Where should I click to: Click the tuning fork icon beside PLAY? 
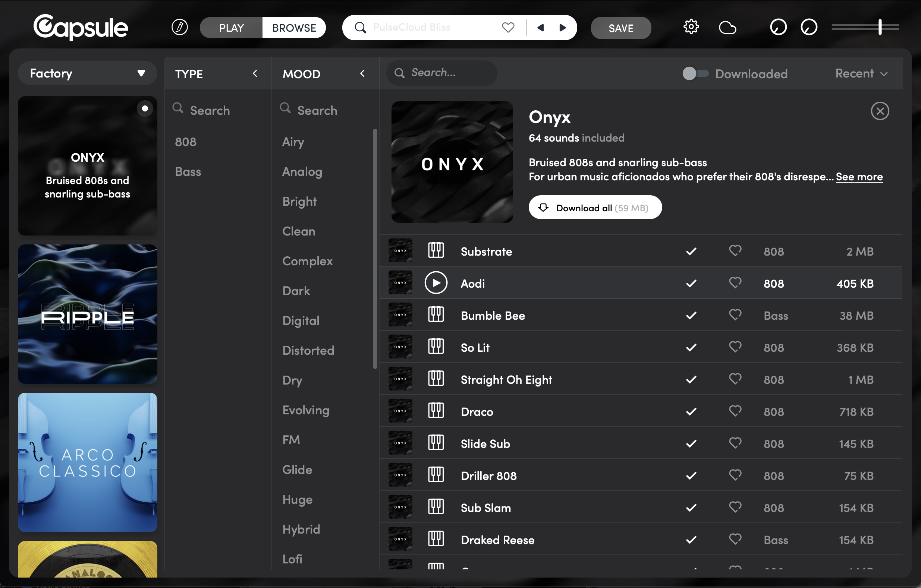coord(179,28)
